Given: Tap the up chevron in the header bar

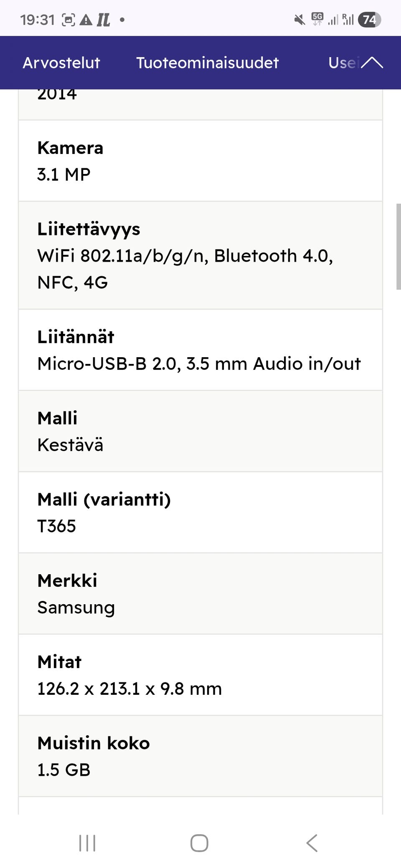Looking at the screenshot, I should 372,63.
